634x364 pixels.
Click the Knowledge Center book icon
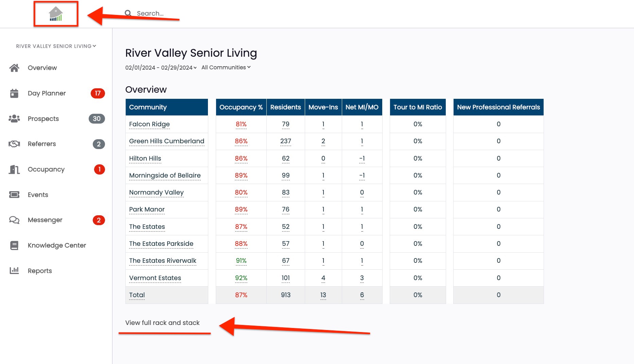click(x=14, y=245)
